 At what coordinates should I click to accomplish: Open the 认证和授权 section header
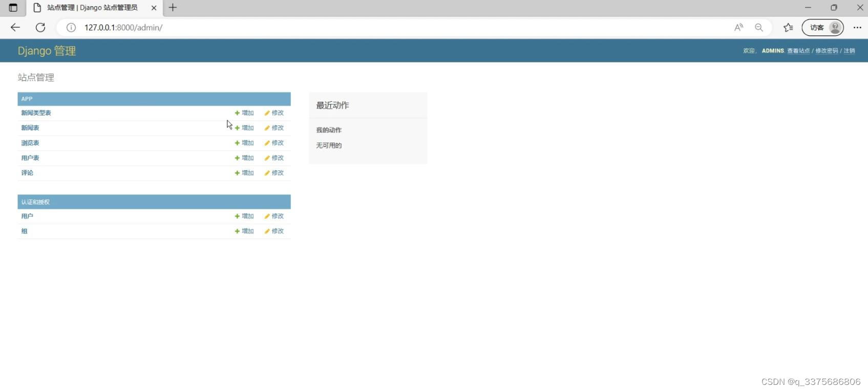tap(35, 202)
